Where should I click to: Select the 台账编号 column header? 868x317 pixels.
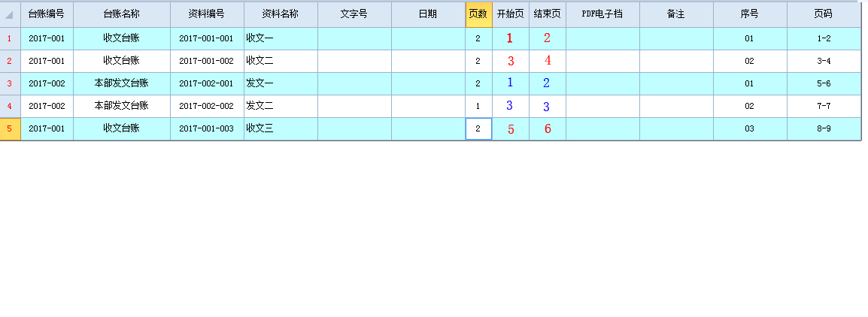(47, 14)
